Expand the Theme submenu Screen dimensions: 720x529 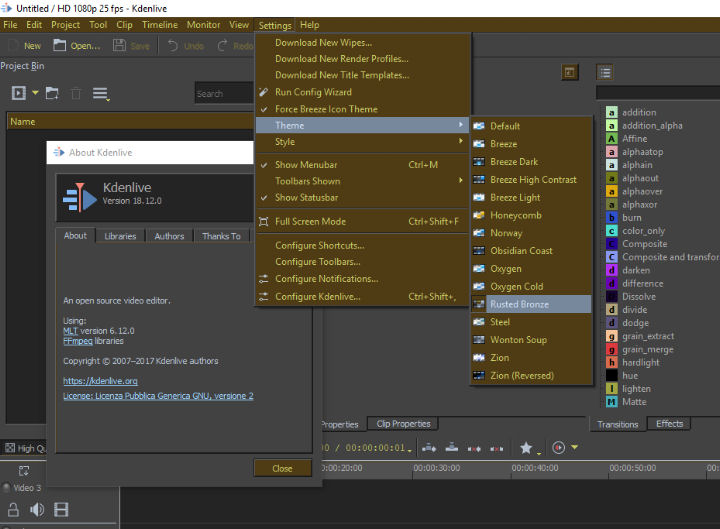coord(363,125)
